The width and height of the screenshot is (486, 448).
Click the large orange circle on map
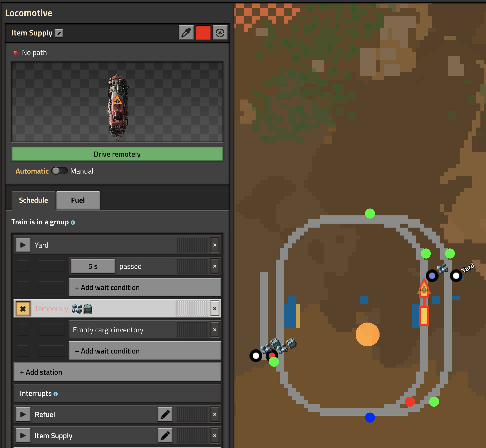click(x=367, y=334)
